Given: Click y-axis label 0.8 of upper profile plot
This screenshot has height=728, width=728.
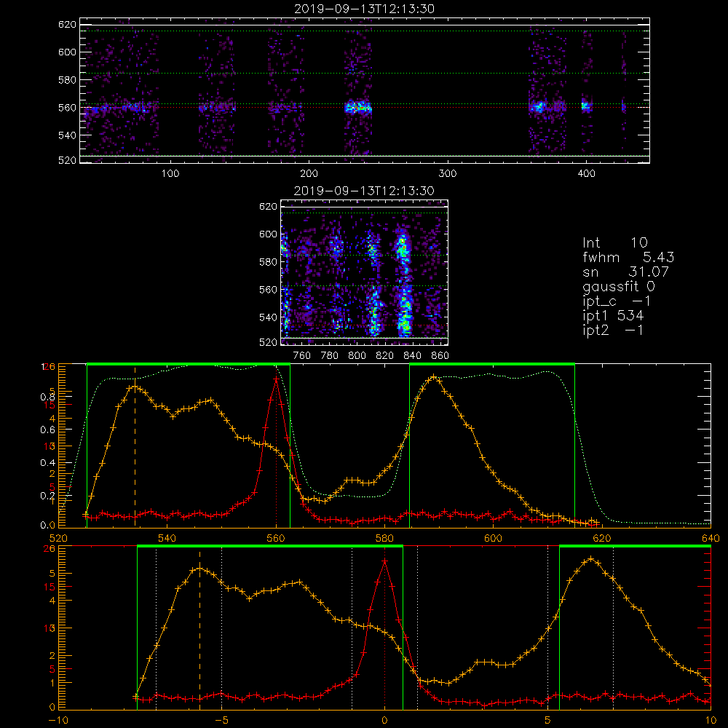Looking at the screenshot, I should click(47, 397).
